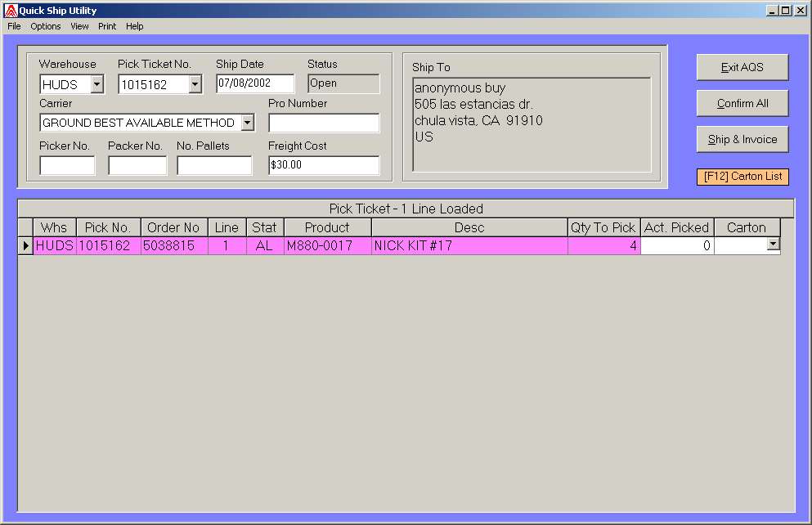
Task: Select the row selector arrow in the grid
Action: 25,246
